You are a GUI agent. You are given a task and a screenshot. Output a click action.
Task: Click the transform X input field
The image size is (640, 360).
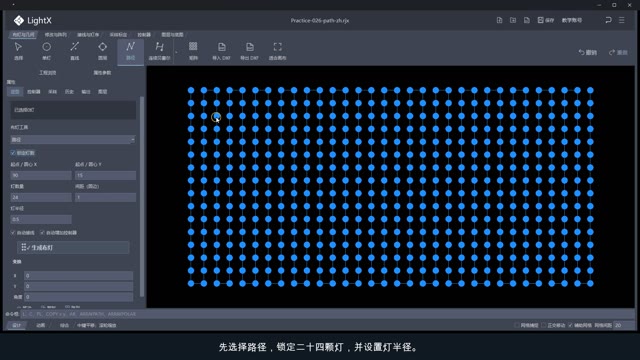pyautogui.click(x=78, y=276)
